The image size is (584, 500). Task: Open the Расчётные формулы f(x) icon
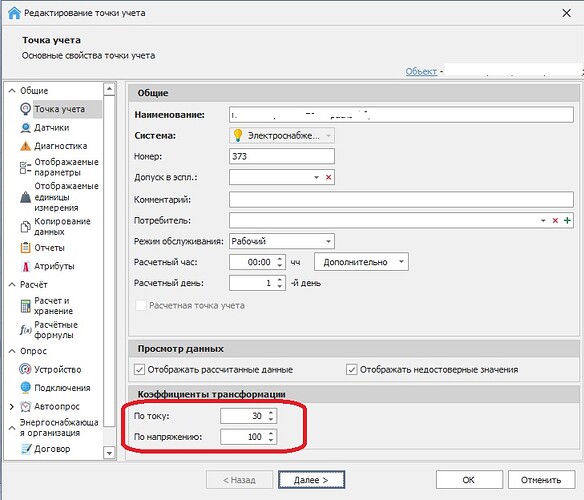[x=25, y=330]
